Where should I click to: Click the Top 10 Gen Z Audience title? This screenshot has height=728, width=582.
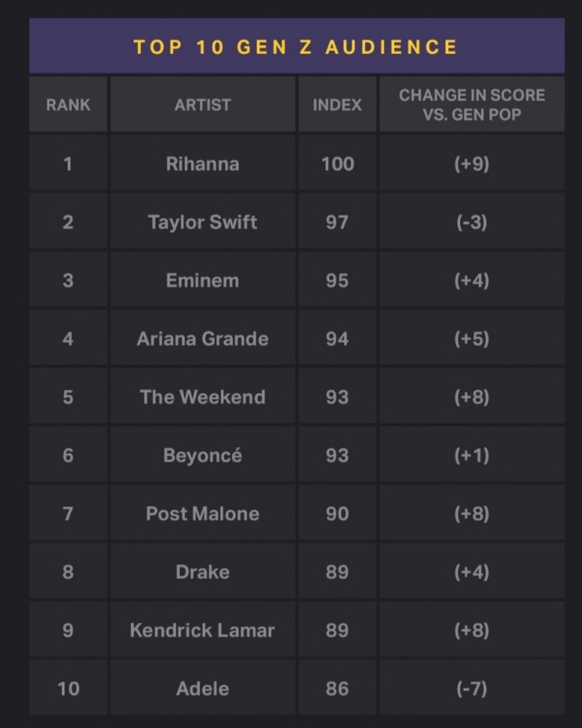coord(296,47)
